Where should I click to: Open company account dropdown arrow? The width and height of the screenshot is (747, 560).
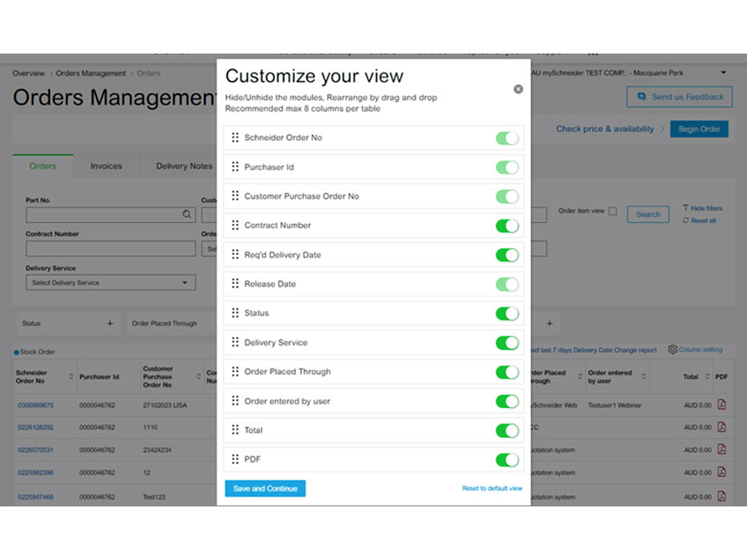723,73
